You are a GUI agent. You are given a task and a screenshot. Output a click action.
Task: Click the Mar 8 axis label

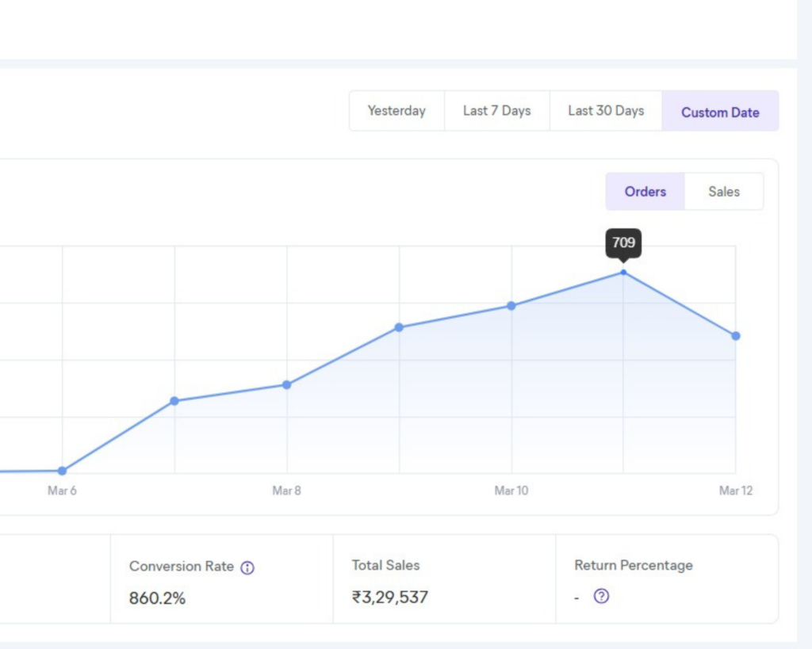(286, 491)
